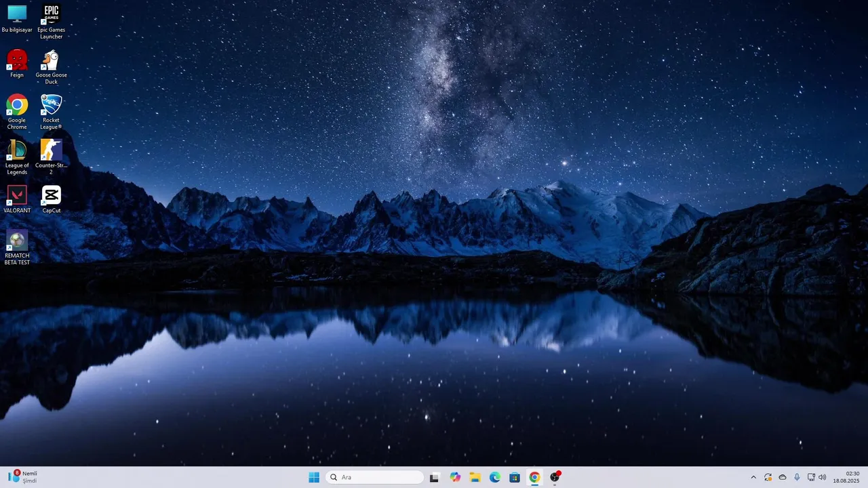868x488 pixels.
Task: Open the clock showing 02:30 18.08.2025
Action: (846, 477)
